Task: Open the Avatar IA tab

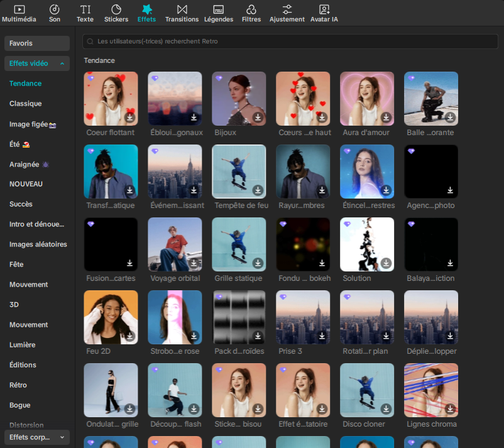Action: click(x=324, y=13)
